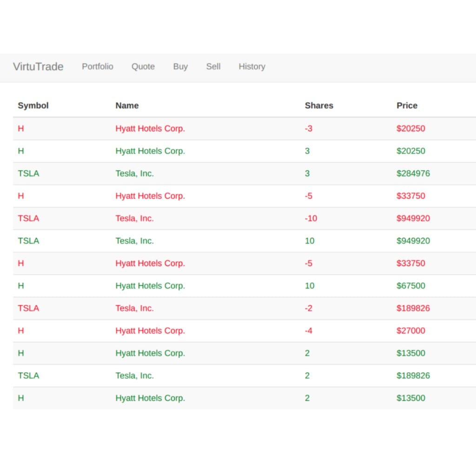The height and width of the screenshot is (476, 476).
Task: Select Tesla, Inc. in the -10 shares row
Action: pyautogui.click(x=134, y=218)
